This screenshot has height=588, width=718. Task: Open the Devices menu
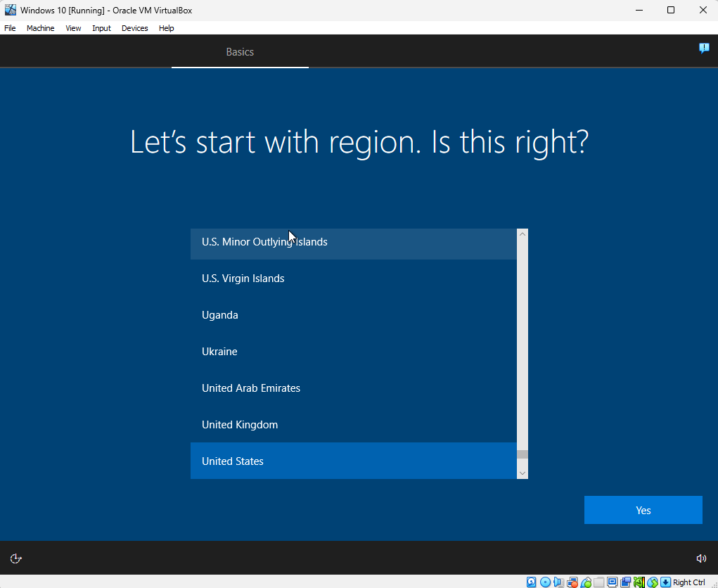tap(134, 28)
